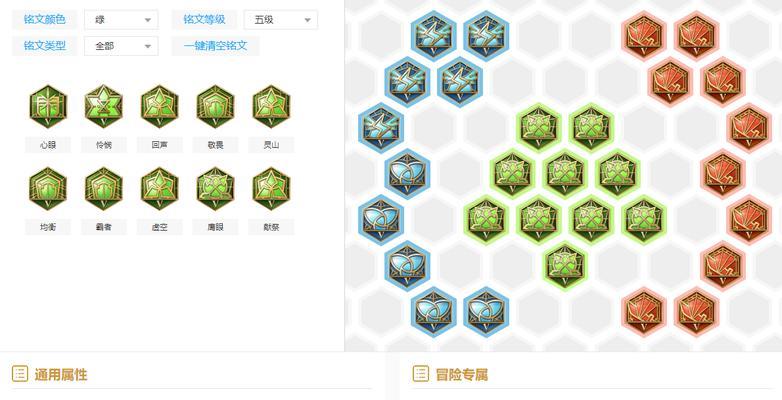Pick the 均衡 rune icon

click(x=48, y=189)
